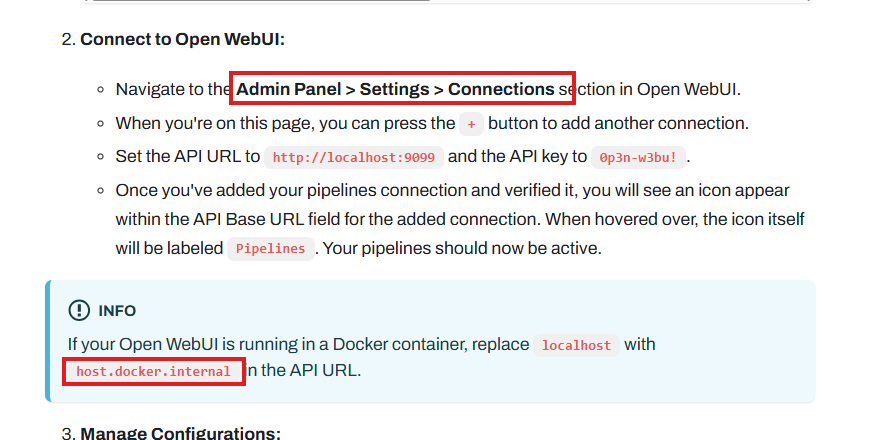Click the 'localhost' code in info box

[575, 345]
